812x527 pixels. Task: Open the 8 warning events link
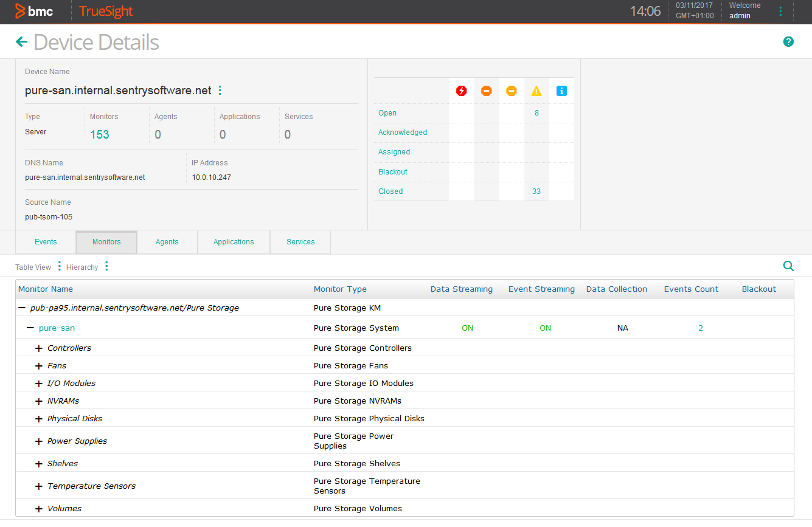[x=536, y=112]
